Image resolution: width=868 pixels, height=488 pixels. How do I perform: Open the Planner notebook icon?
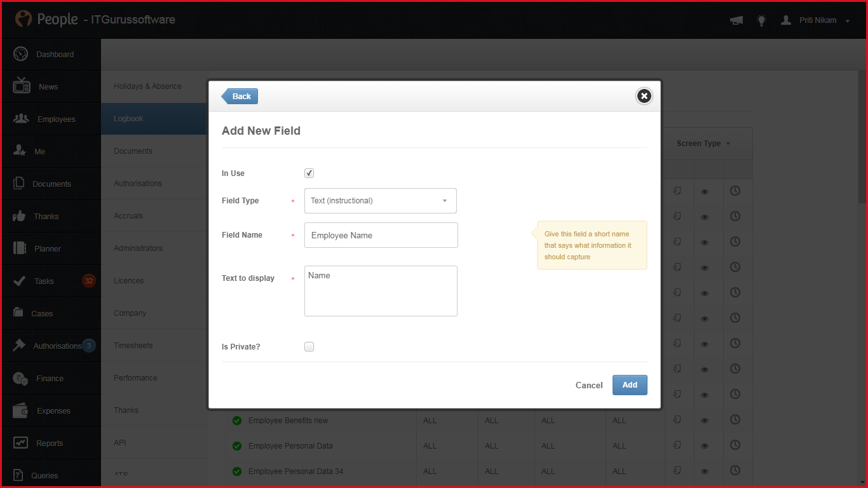point(20,248)
